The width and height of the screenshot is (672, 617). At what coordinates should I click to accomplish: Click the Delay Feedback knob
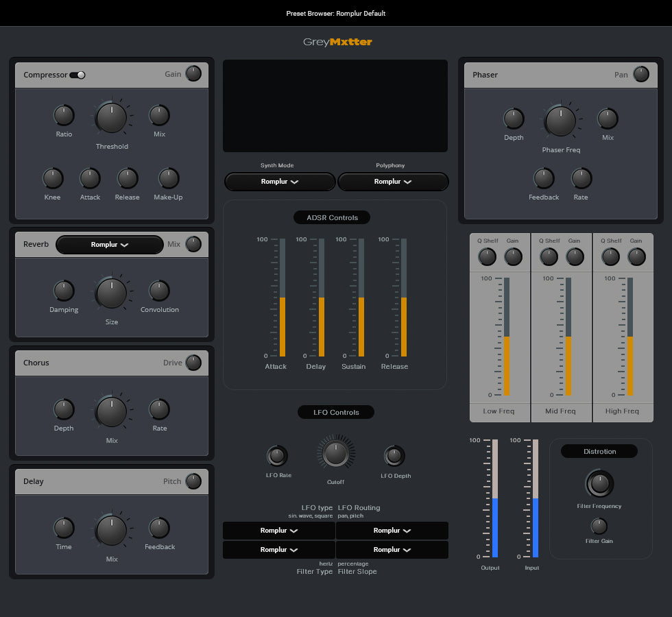pyautogui.click(x=159, y=528)
